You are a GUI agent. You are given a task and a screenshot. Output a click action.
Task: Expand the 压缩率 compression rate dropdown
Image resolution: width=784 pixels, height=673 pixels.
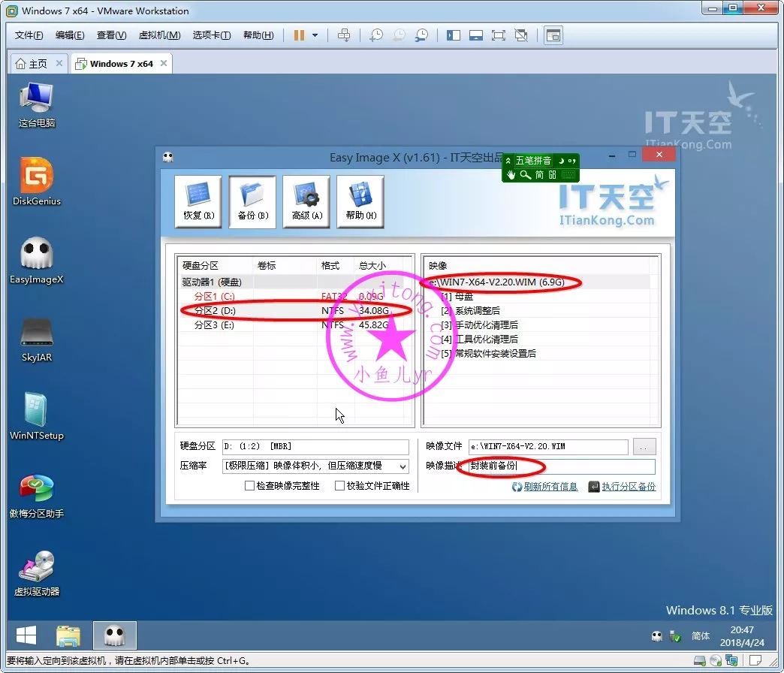click(403, 466)
